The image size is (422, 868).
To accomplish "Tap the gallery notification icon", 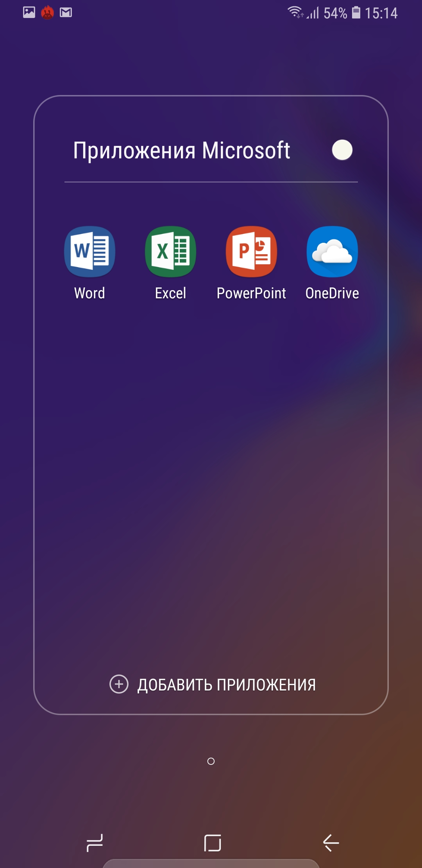I will point(29,13).
